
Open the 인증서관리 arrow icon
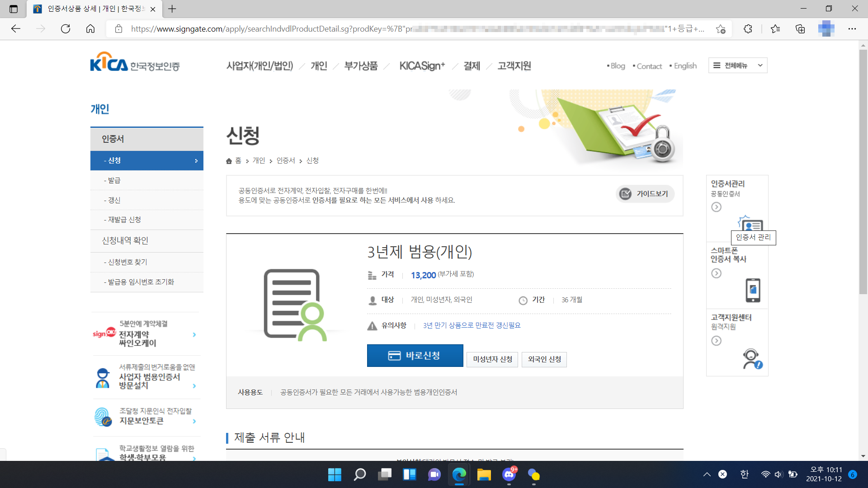(x=716, y=207)
